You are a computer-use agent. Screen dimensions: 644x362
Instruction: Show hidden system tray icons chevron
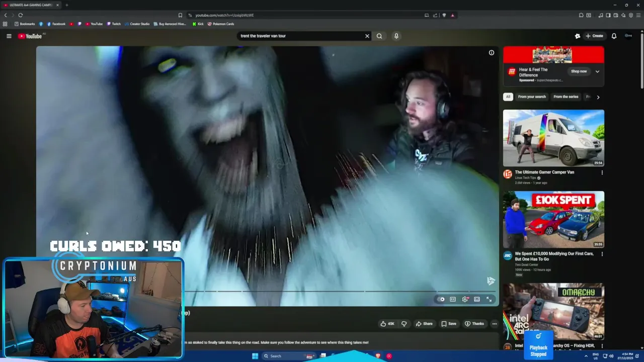coord(586,356)
